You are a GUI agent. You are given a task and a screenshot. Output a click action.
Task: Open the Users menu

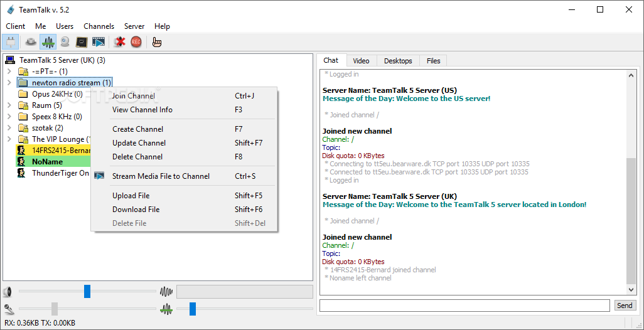(65, 26)
